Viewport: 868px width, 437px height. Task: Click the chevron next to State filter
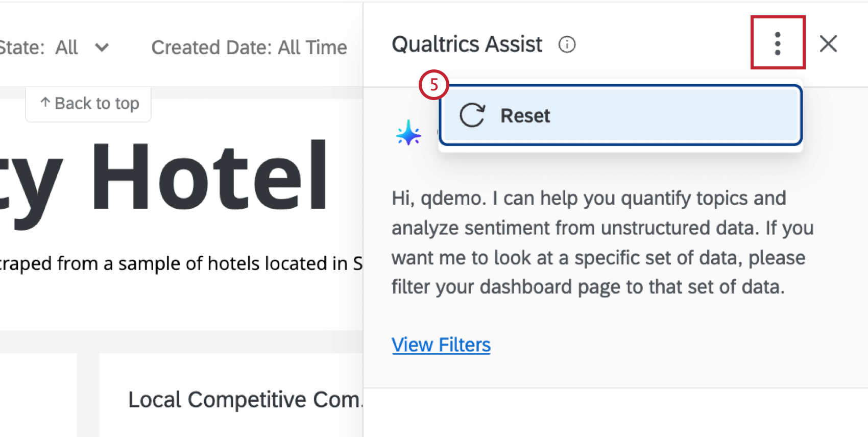click(x=102, y=48)
